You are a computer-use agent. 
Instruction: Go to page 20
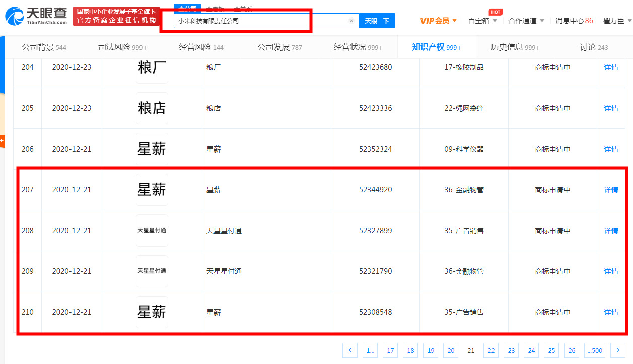point(451,350)
